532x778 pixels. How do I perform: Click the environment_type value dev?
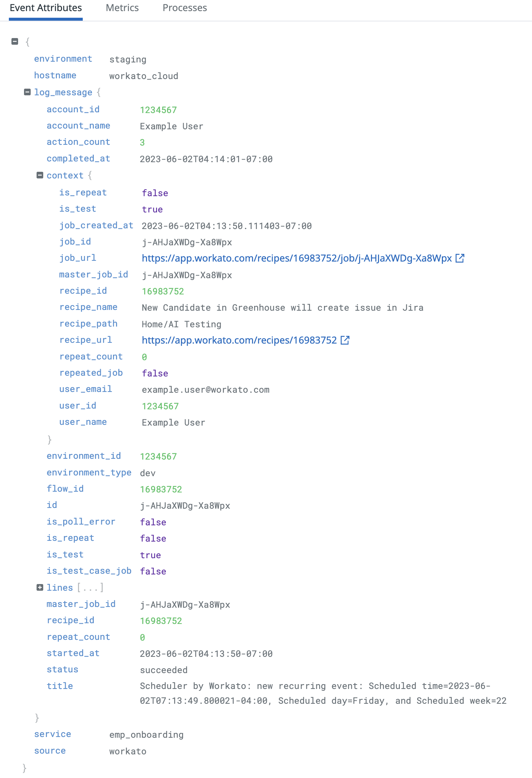(x=148, y=473)
